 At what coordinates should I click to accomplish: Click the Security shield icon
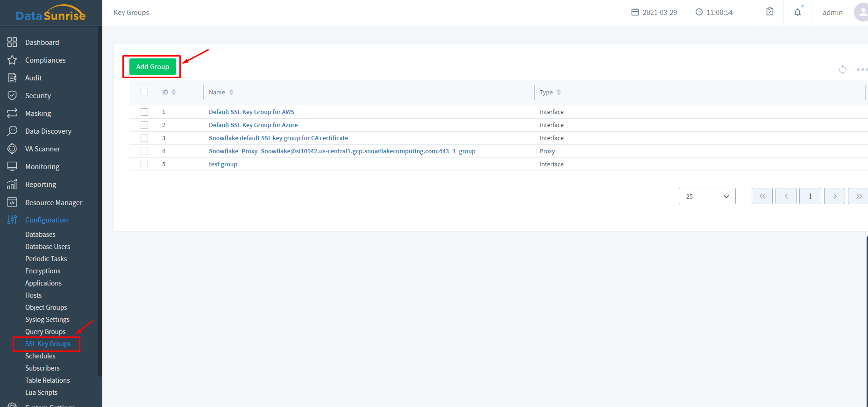tap(12, 95)
